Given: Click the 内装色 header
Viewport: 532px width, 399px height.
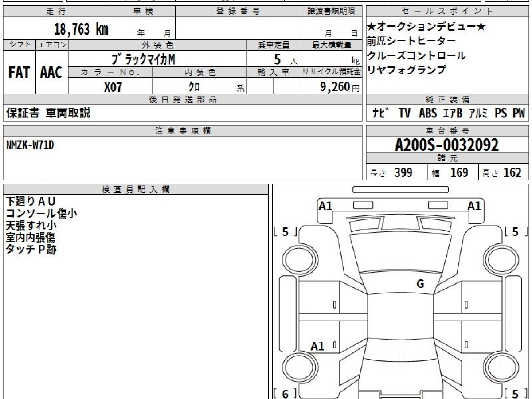Looking at the screenshot, I should coord(199,72).
